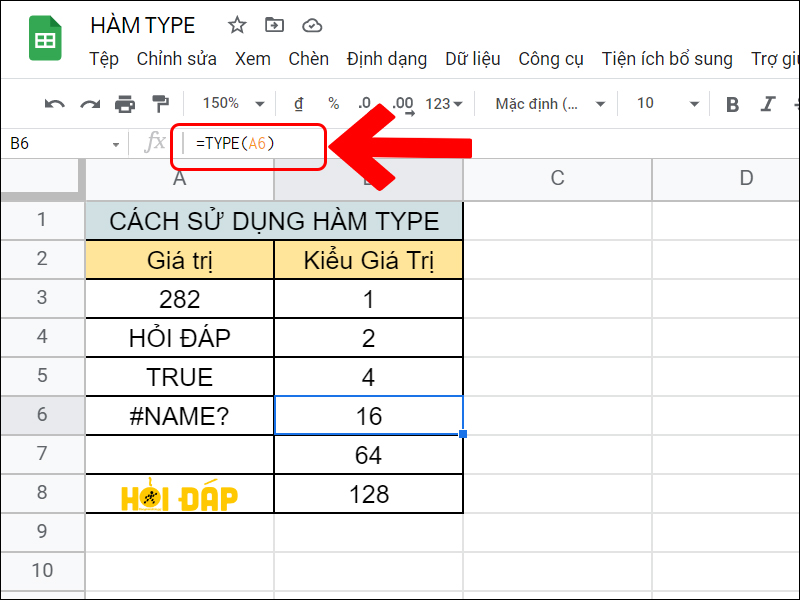Select the cell with value 4 in row 5
Image resolution: width=800 pixels, height=600 pixels.
click(368, 377)
